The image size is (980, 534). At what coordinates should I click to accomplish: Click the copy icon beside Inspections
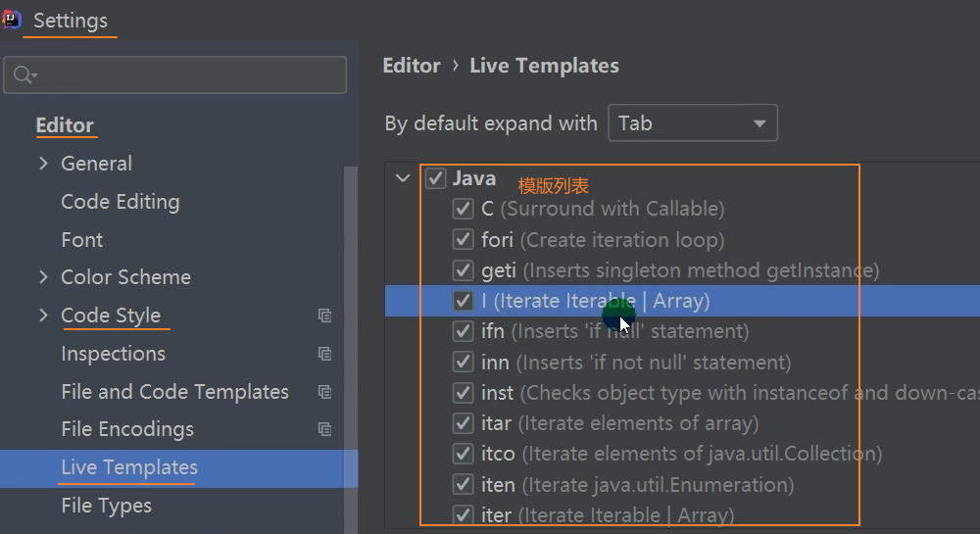[324, 354]
